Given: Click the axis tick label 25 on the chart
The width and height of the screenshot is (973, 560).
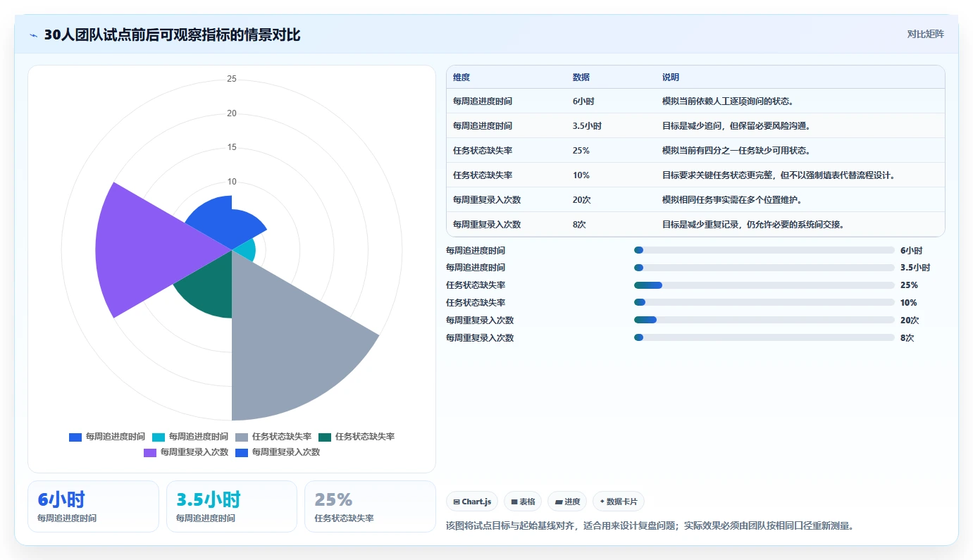Looking at the screenshot, I should [x=232, y=79].
